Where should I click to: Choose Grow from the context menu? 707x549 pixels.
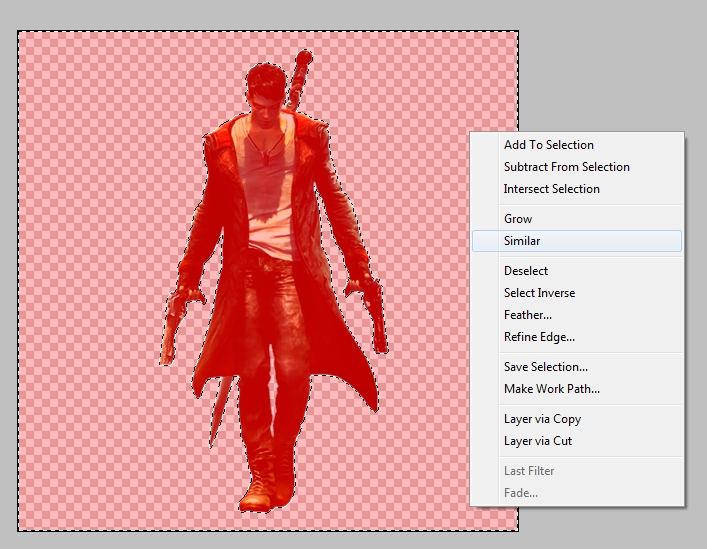pos(577,219)
